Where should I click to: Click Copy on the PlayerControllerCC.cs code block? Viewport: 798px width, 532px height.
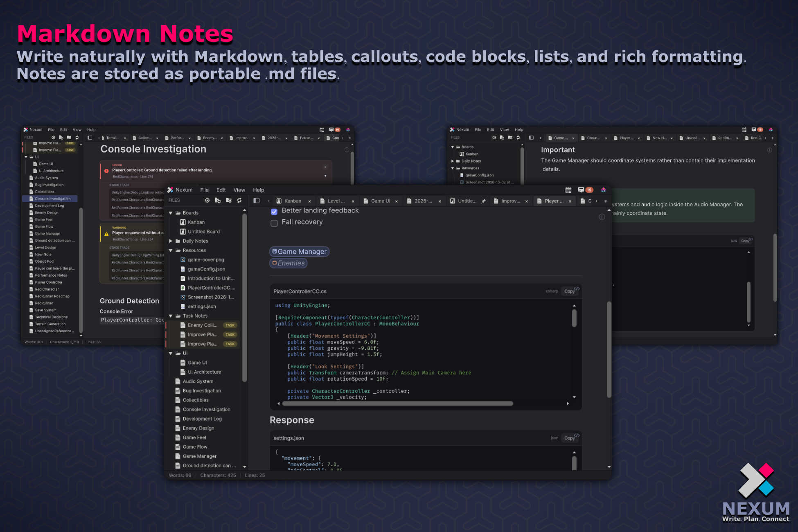pyautogui.click(x=569, y=291)
